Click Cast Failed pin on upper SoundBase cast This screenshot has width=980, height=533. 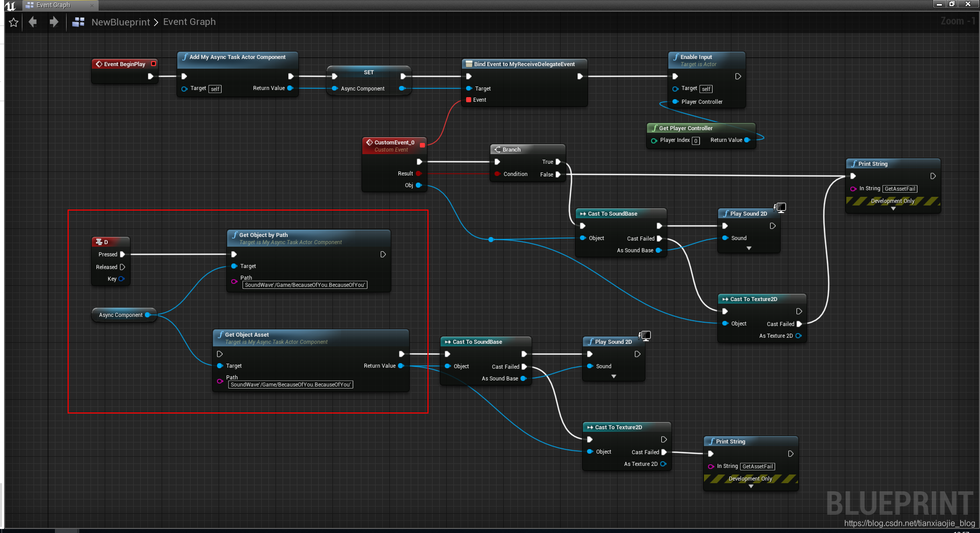pyautogui.click(x=659, y=239)
